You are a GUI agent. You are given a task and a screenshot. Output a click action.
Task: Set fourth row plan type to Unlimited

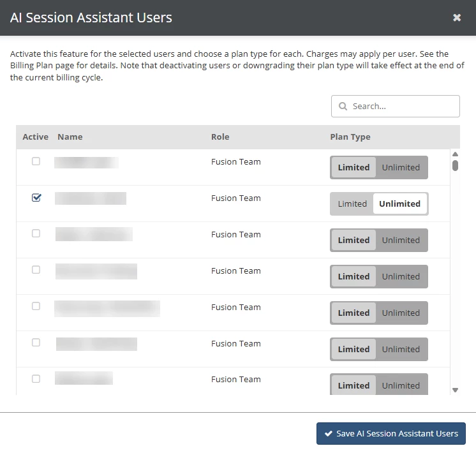click(x=401, y=277)
